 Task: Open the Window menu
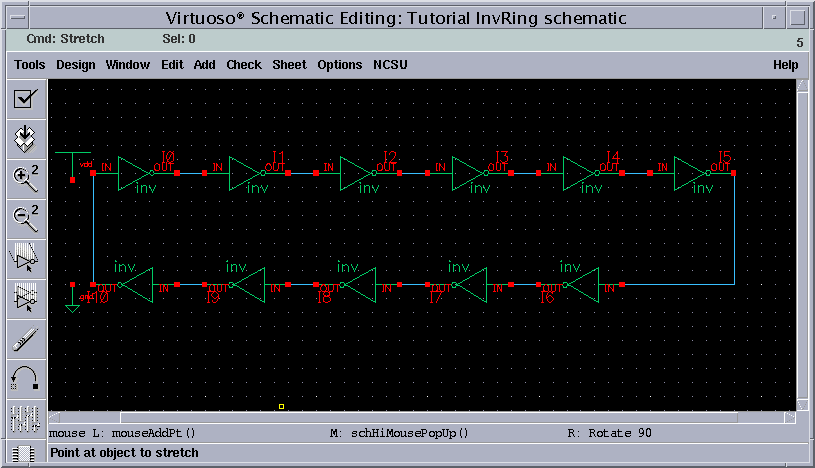[128, 65]
